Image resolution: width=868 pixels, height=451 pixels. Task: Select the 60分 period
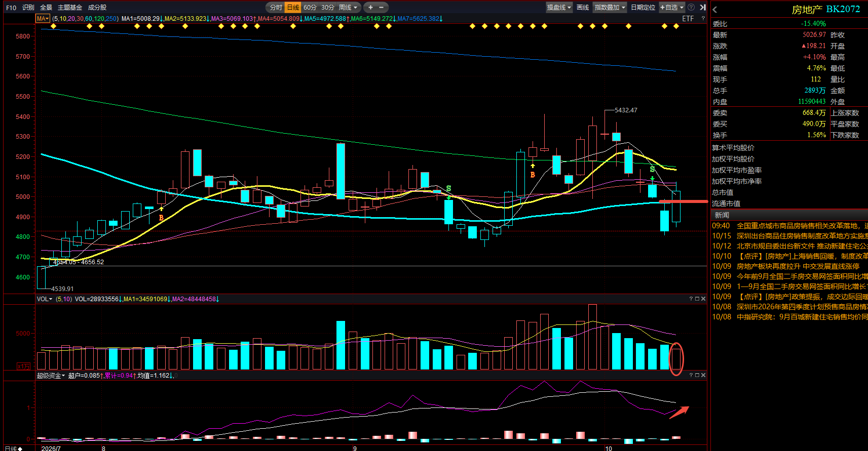(310, 7)
